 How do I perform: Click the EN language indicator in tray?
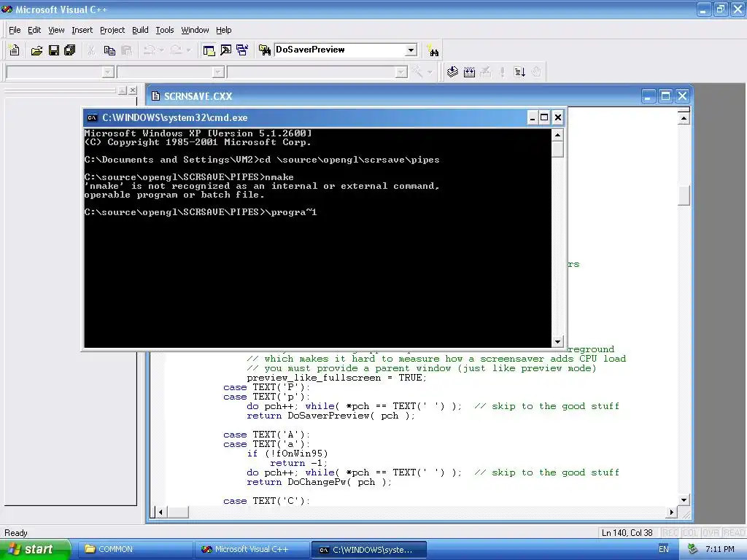point(664,550)
